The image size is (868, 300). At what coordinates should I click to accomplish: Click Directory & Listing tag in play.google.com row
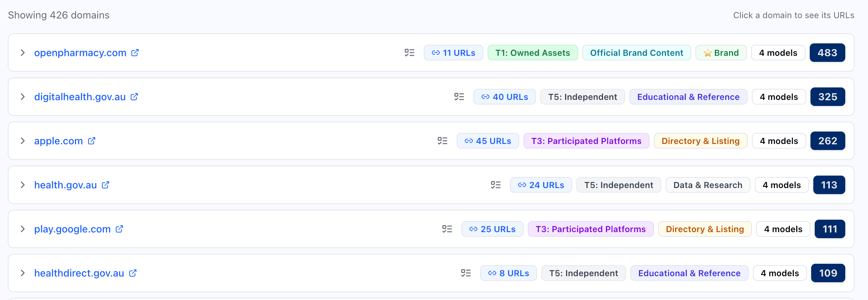(705, 229)
